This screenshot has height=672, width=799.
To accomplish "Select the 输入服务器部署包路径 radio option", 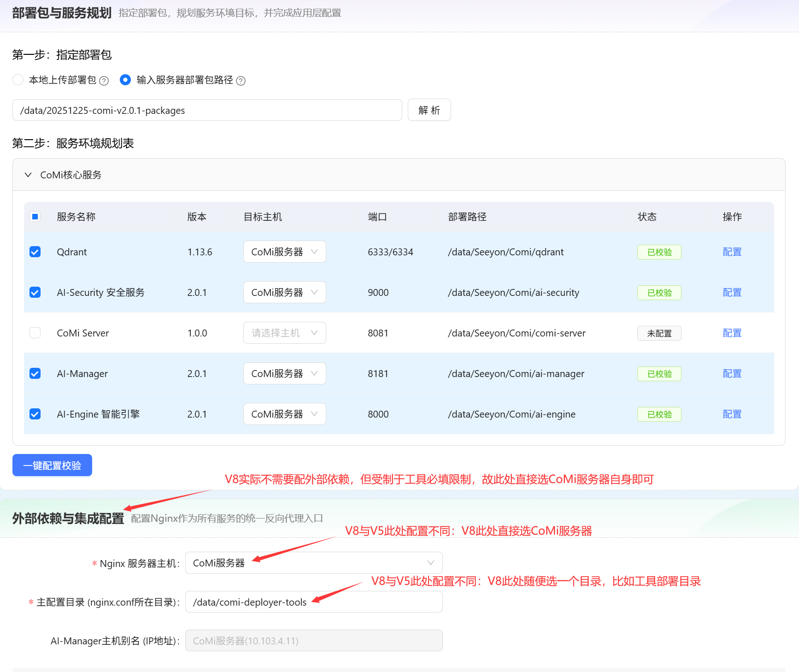I will (125, 80).
